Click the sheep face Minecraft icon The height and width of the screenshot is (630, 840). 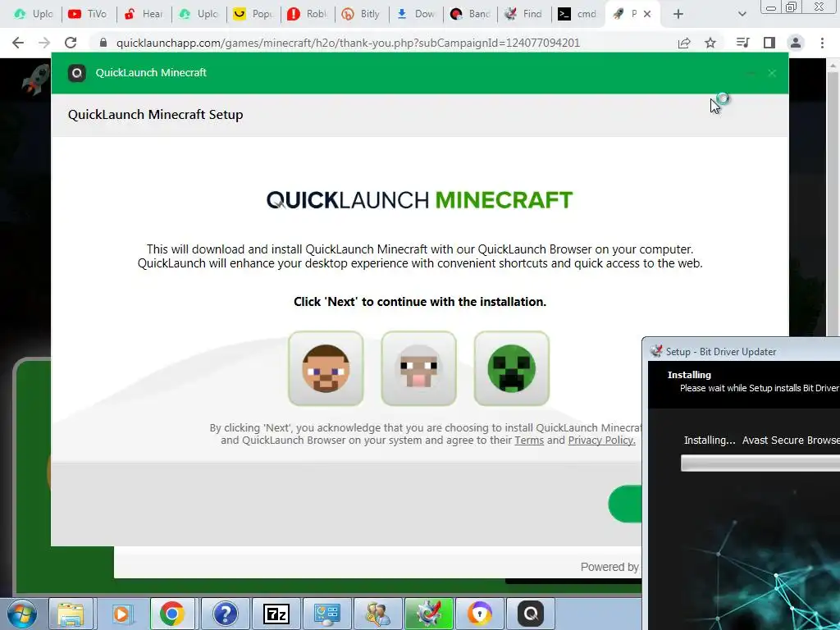pyautogui.click(x=419, y=368)
